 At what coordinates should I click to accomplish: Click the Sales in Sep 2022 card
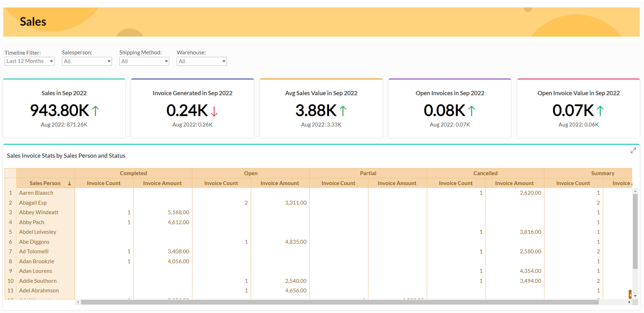(x=64, y=108)
